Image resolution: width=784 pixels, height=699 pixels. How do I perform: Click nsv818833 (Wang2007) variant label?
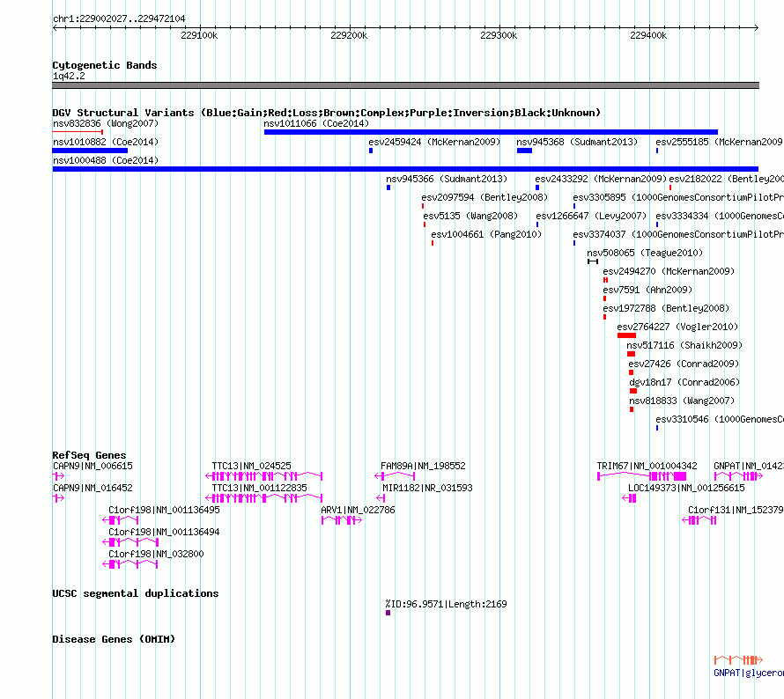click(682, 401)
